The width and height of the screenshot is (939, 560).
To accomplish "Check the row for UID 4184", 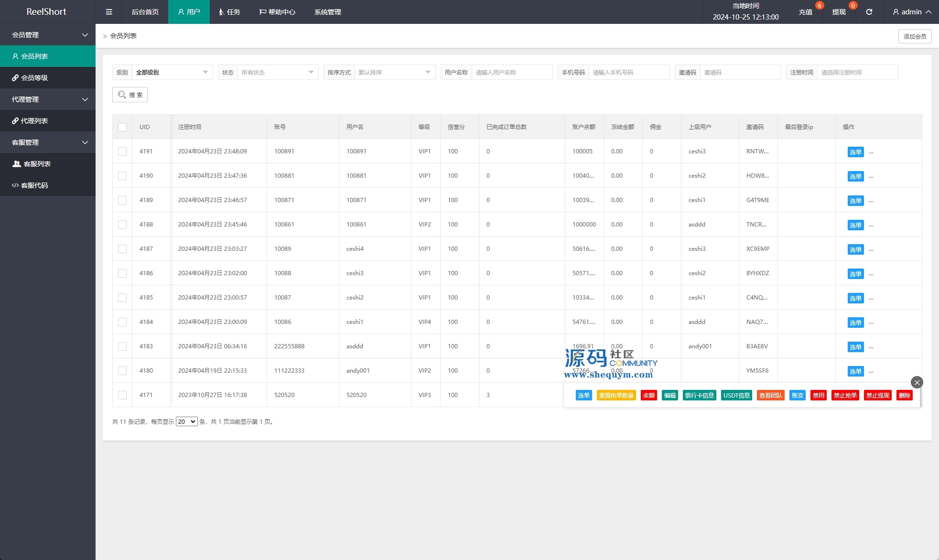I will 122,322.
